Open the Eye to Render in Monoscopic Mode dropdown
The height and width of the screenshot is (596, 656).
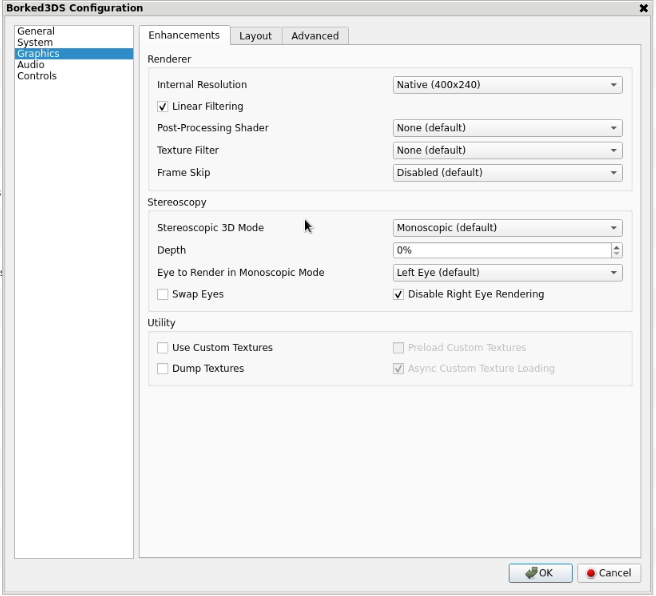point(507,273)
